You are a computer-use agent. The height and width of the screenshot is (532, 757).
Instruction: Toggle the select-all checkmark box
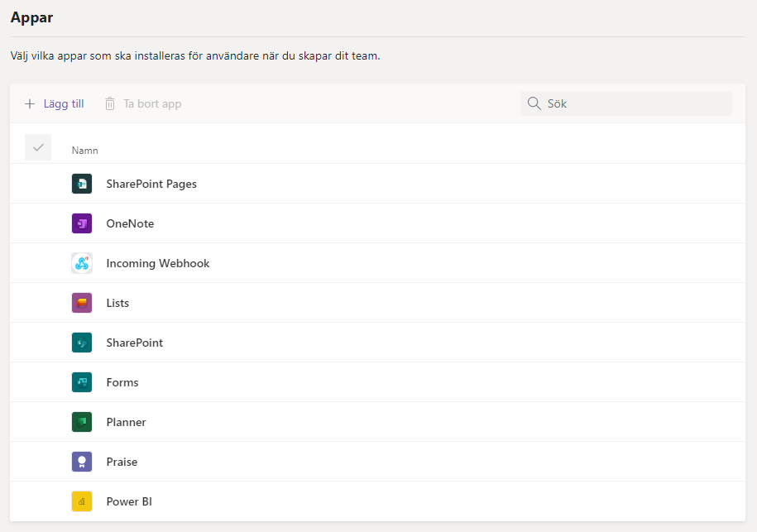tap(38, 147)
